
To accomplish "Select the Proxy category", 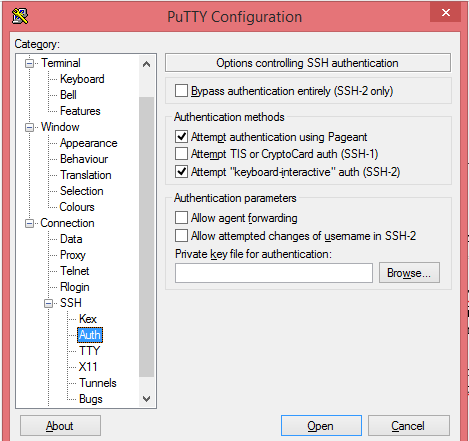I will [x=73, y=255].
